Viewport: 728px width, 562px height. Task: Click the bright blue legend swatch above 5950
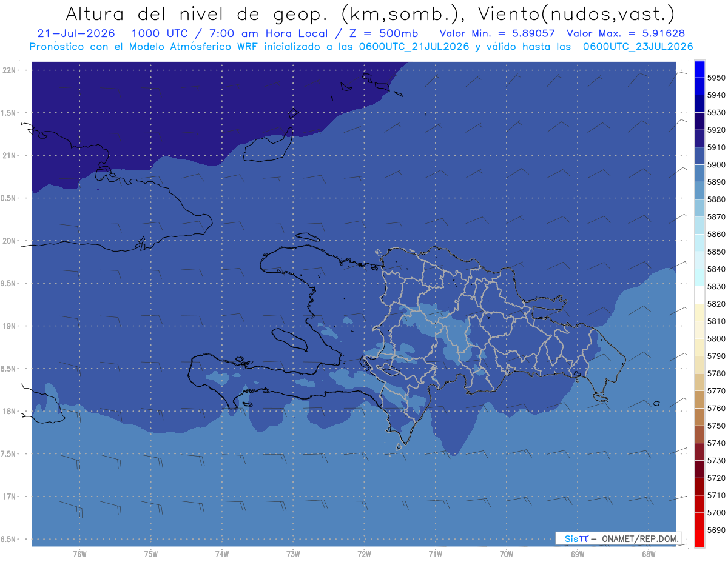click(x=699, y=69)
